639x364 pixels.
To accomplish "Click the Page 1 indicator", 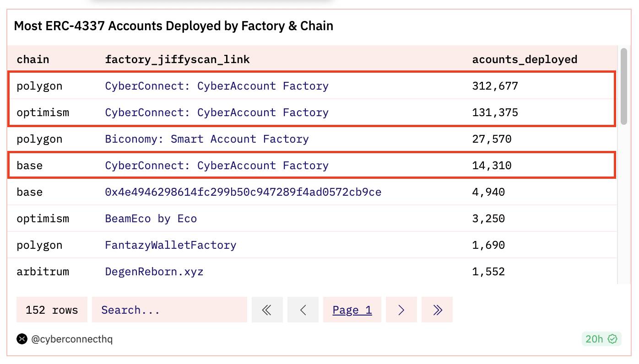I will (352, 310).
